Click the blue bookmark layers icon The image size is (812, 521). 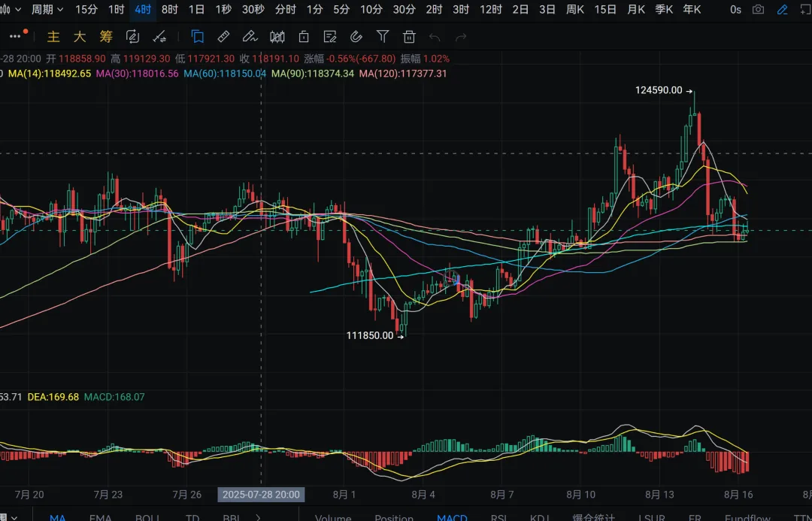[197, 36]
